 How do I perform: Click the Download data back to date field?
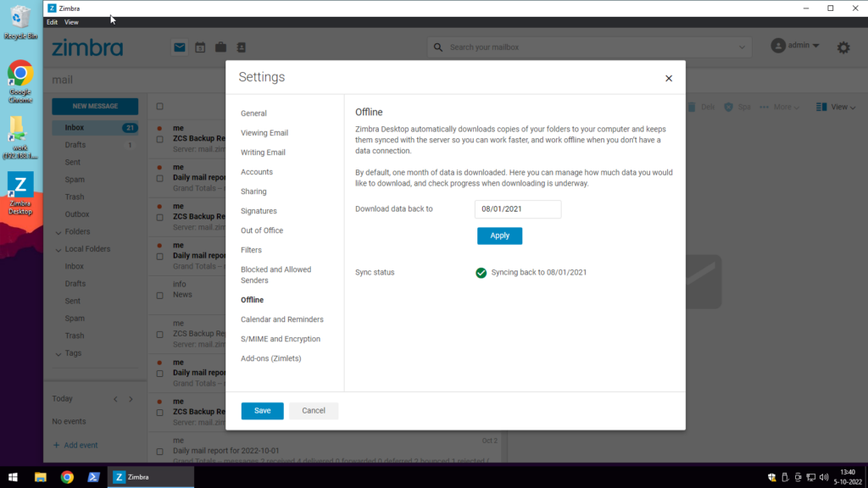point(517,208)
